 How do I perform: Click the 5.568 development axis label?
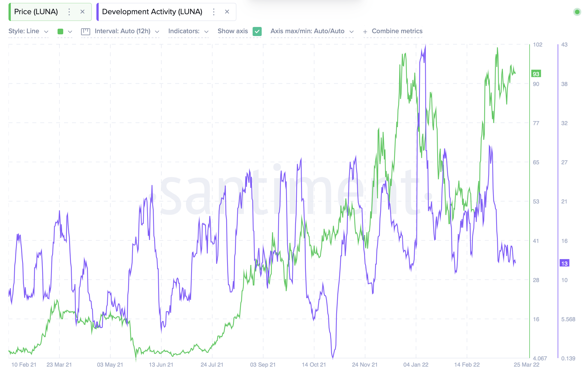(x=568, y=319)
